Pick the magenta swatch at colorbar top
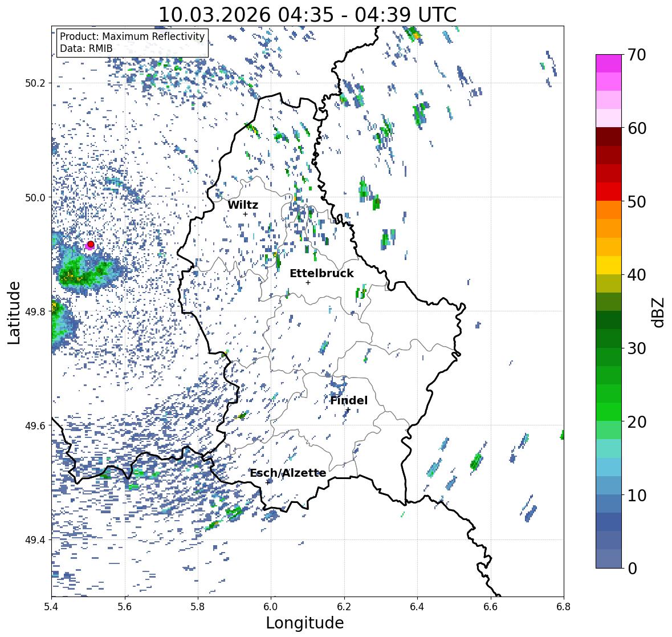 click(x=609, y=63)
